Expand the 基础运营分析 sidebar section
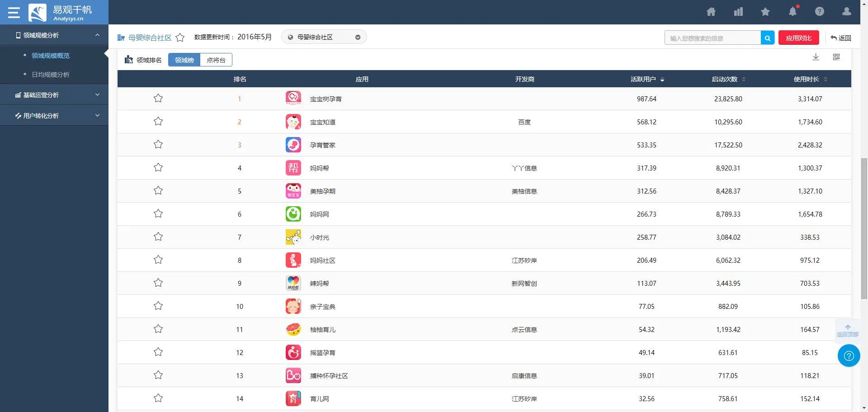This screenshot has height=412, width=868. (54, 95)
